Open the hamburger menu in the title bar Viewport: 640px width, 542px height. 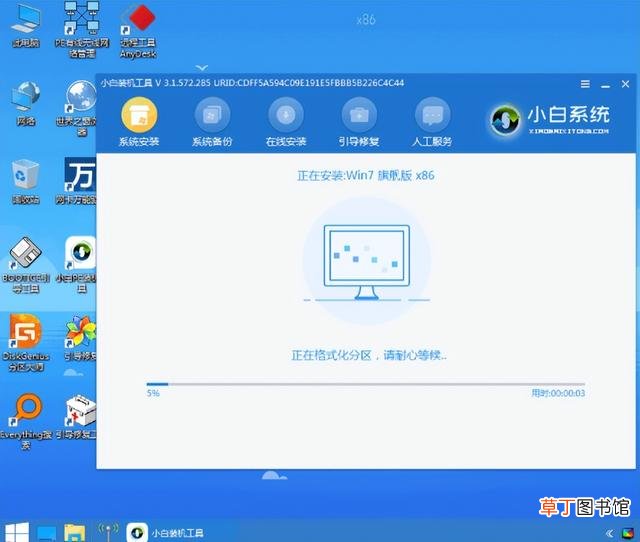[x=585, y=84]
